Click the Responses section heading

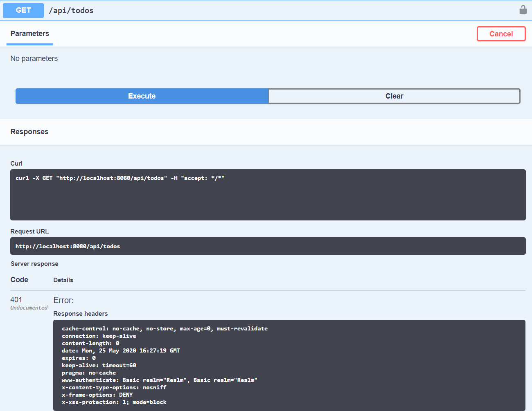pyautogui.click(x=29, y=132)
